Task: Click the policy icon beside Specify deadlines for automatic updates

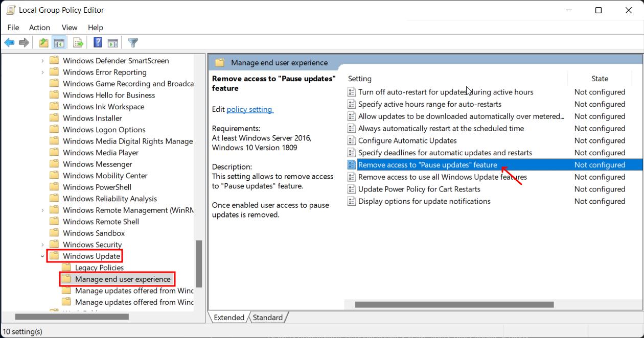Action: click(x=352, y=153)
